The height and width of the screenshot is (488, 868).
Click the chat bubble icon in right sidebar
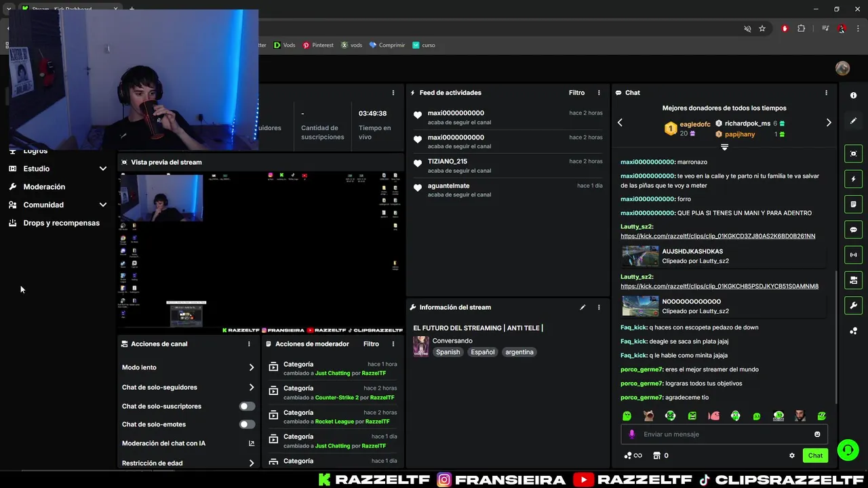pos(853,230)
